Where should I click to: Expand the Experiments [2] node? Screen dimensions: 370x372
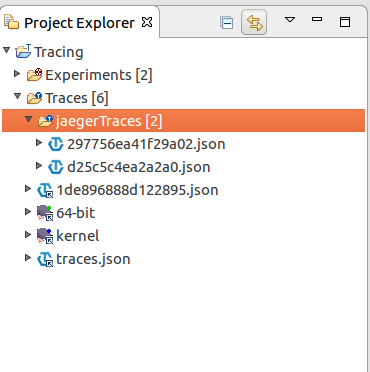click(x=17, y=74)
